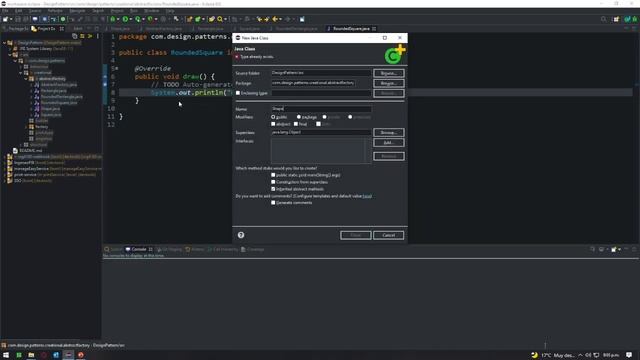The height and width of the screenshot is (360, 640).
Task: Switch to the Package Explorer tab
Action: click(x=16, y=29)
